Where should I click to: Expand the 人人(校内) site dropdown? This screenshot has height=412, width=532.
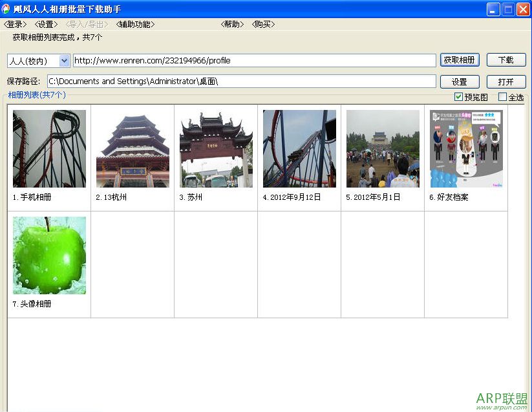pos(64,61)
